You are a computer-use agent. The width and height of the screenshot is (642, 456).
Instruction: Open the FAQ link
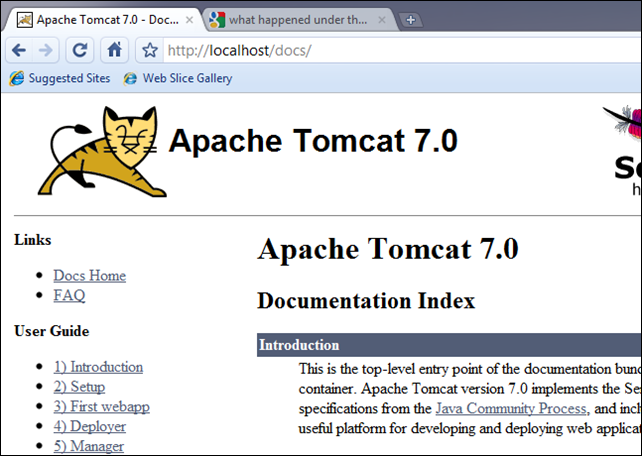pos(69,295)
